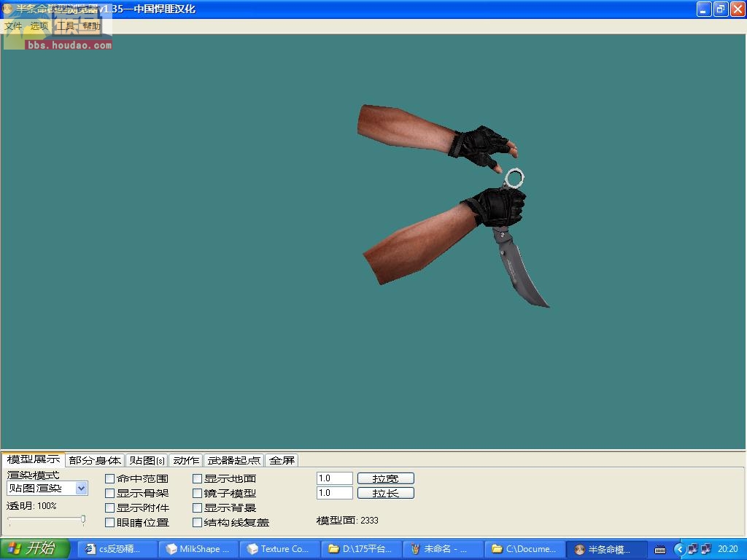
Task: Open the D:\175平台 folder taskbar item
Action: [x=360, y=549]
